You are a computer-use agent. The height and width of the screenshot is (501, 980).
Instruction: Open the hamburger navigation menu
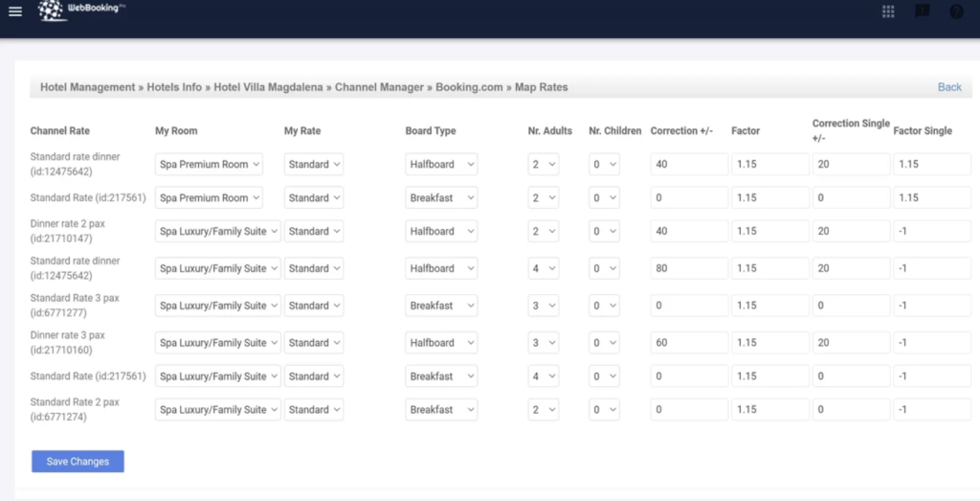pyautogui.click(x=14, y=11)
